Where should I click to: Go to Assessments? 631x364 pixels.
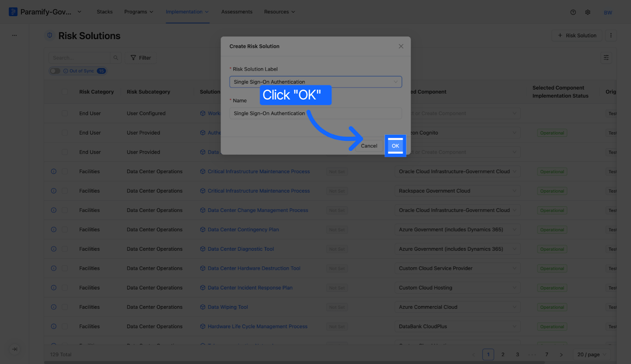click(237, 12)
